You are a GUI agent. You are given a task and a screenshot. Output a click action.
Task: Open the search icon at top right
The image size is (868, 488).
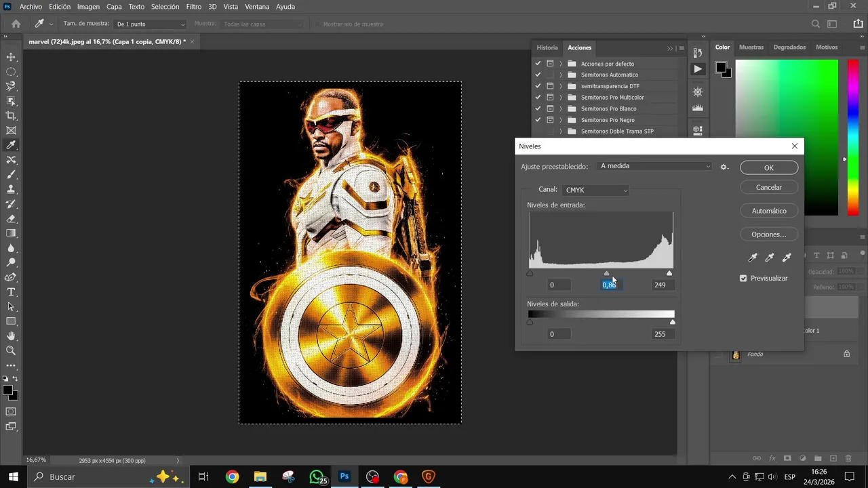816,24
